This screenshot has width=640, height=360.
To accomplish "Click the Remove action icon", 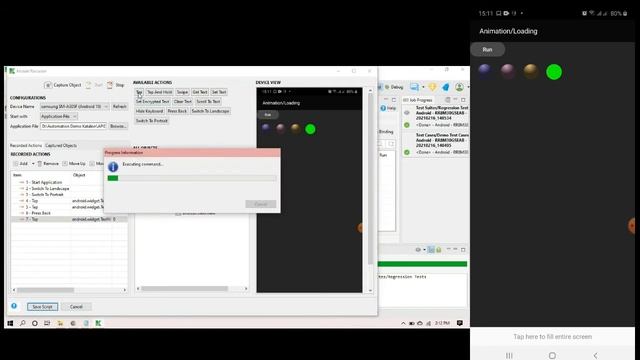I will (40, 164).
